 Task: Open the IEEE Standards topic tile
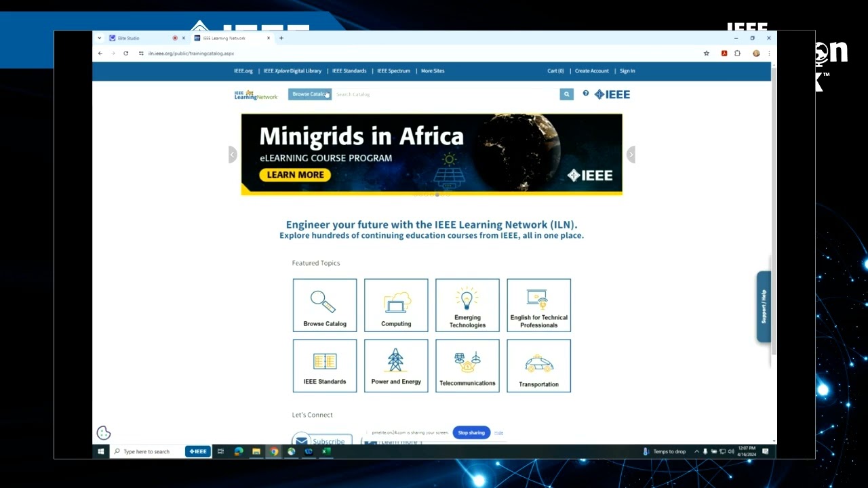(x=325, y=366)
